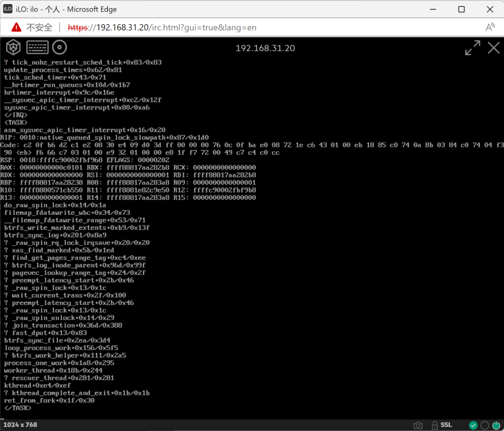Click the red not-secure warning triangle
Screen dimensions: 504x431
pyautogui.click(x=17, y=28)
